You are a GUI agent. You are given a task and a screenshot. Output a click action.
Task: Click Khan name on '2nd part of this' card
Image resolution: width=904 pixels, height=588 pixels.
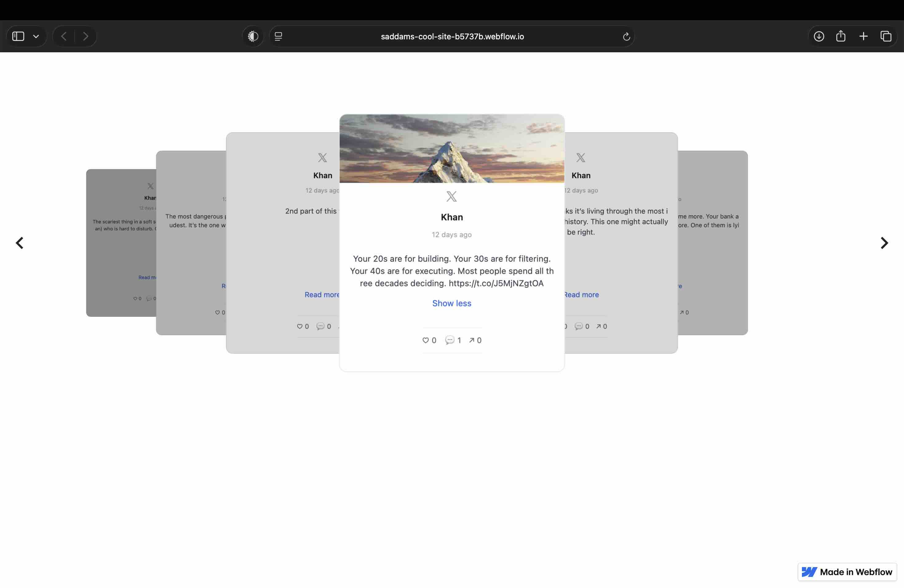[323, 176]
